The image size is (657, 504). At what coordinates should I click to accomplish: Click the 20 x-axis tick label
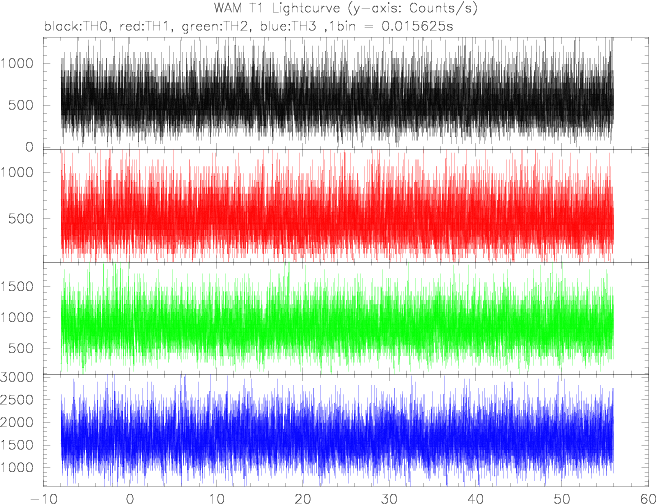[x=303, y=499]
